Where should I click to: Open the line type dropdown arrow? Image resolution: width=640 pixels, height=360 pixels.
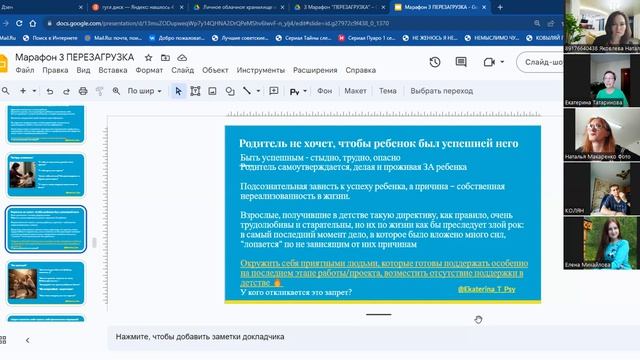point(258,91)
